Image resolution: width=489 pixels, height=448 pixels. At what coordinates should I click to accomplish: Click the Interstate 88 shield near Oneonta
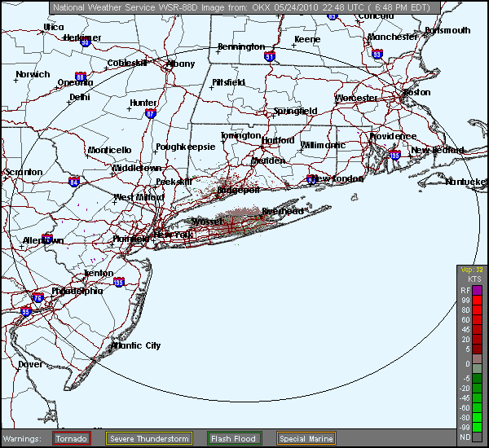click(81, 77)
